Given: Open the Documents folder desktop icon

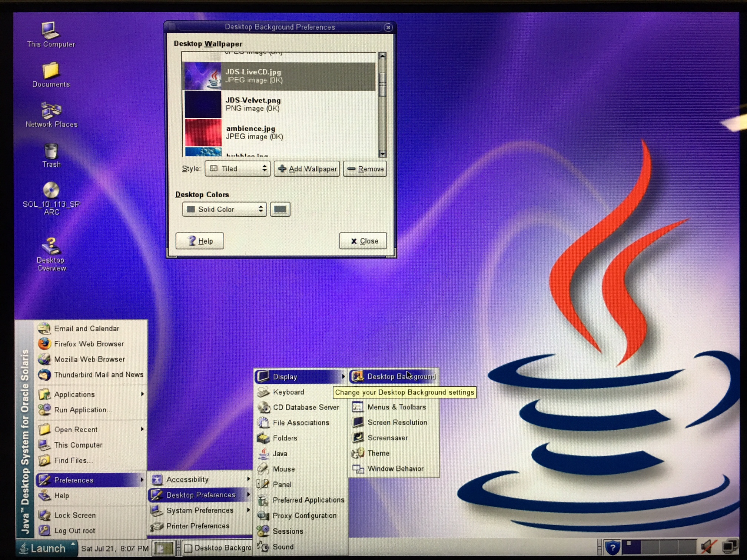Looking at the screenshot, I should coord(51,74).
